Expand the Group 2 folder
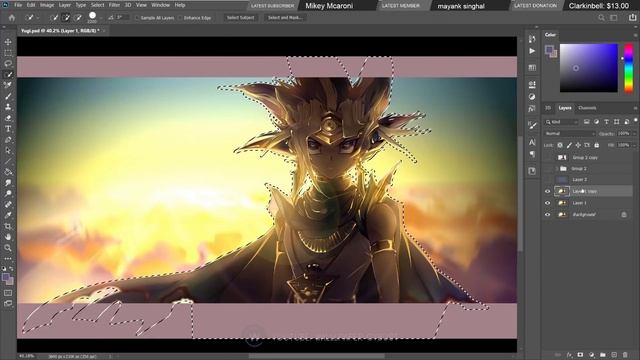Viewport: 640px width, 360px height. [557, 169]
